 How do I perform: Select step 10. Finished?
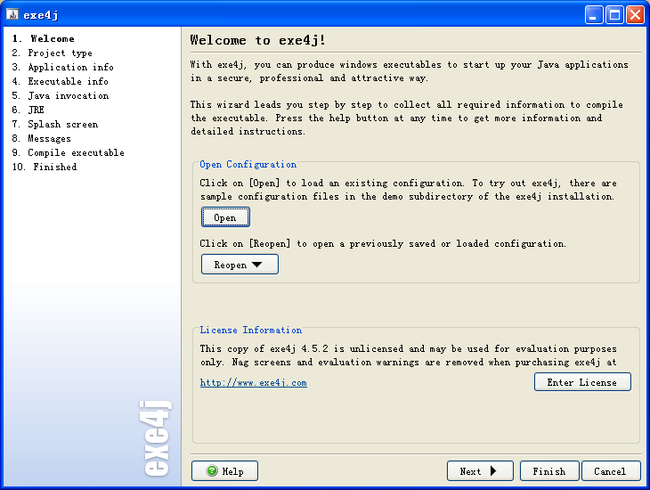[x=44, y=167]
